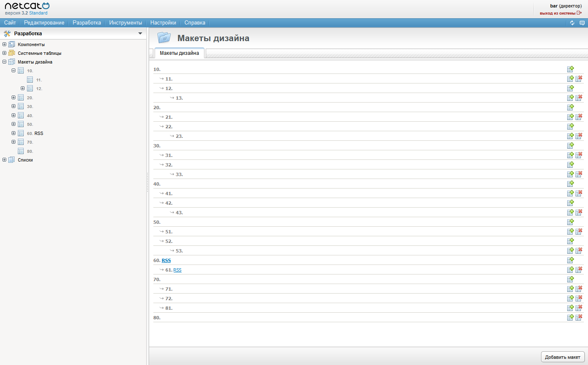
Task: Delete template 80. via the delete icon
Action: pos(579,318)
